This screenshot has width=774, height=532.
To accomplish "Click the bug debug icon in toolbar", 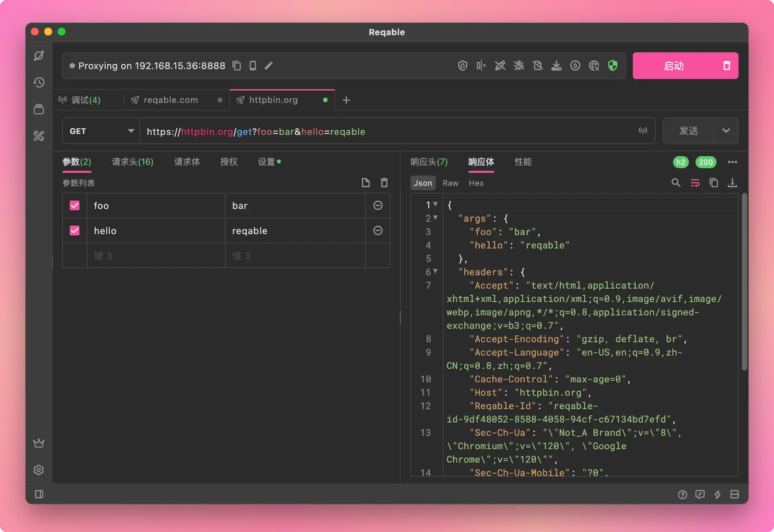I will click(x=519, y=66).
